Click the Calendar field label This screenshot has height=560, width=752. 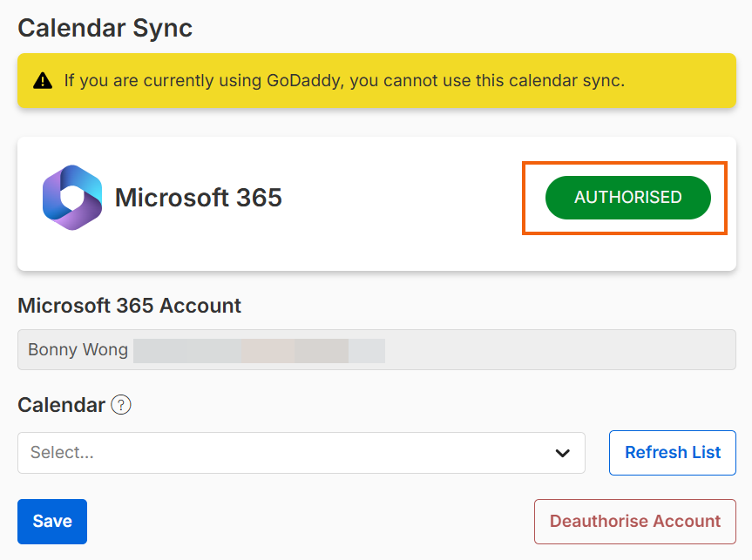click(x=61, y=405)
